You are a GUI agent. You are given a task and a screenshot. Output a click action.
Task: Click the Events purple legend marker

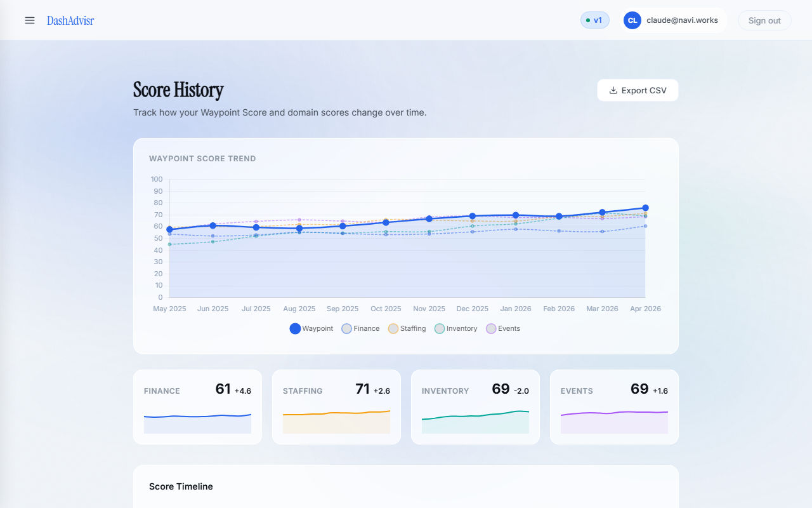point(490,328)
